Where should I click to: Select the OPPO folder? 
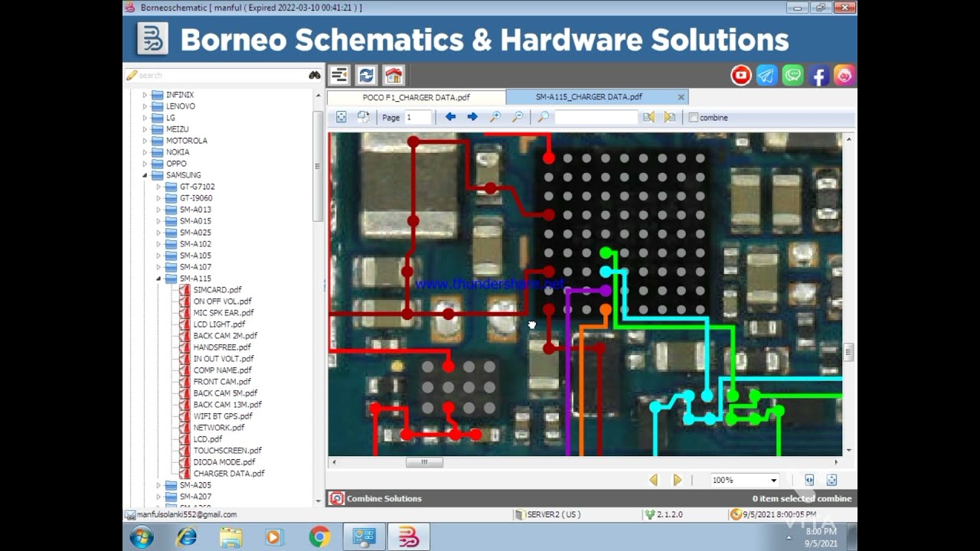click(176, 164)
